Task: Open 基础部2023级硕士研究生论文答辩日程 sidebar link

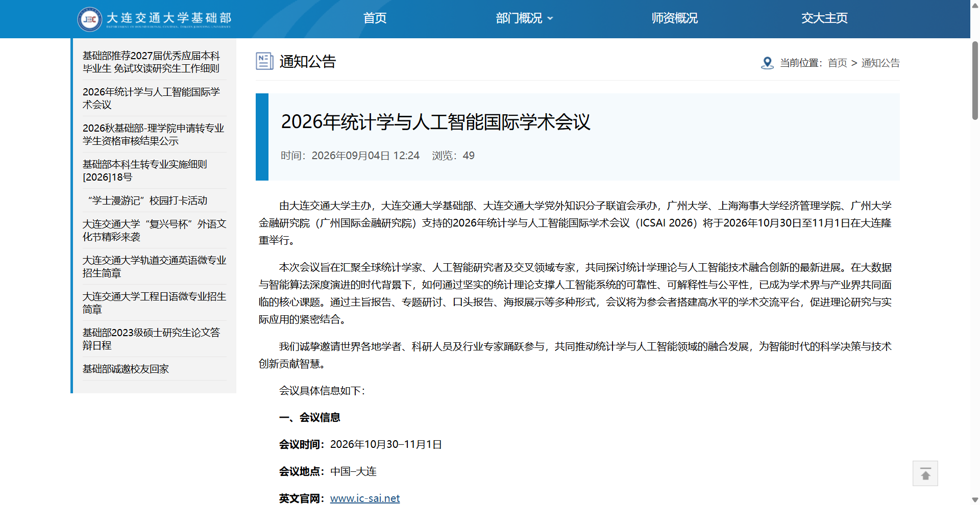Action: [x=152, y=339]
